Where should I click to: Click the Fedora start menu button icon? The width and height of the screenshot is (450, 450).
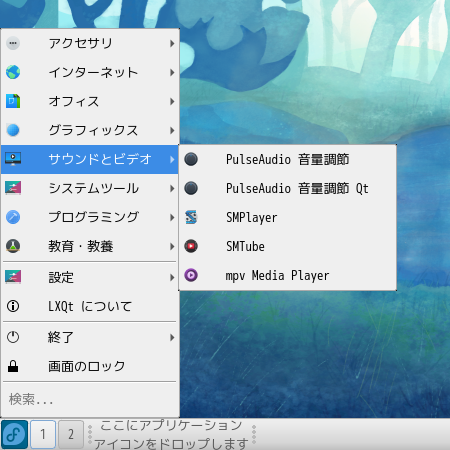point(14,435)
